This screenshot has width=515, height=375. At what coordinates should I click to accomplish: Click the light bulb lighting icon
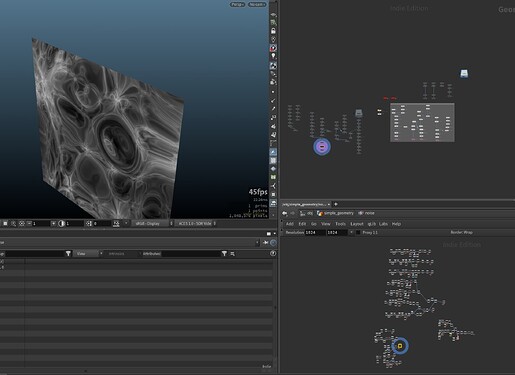273,56
